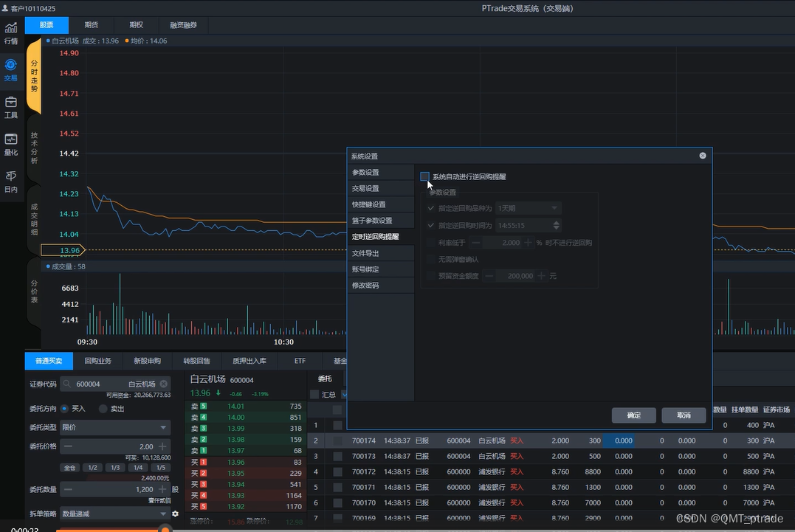
Task: Decrease 利率低于 value with minus icon
Action: pyautogui.click(x=475, y=243)
